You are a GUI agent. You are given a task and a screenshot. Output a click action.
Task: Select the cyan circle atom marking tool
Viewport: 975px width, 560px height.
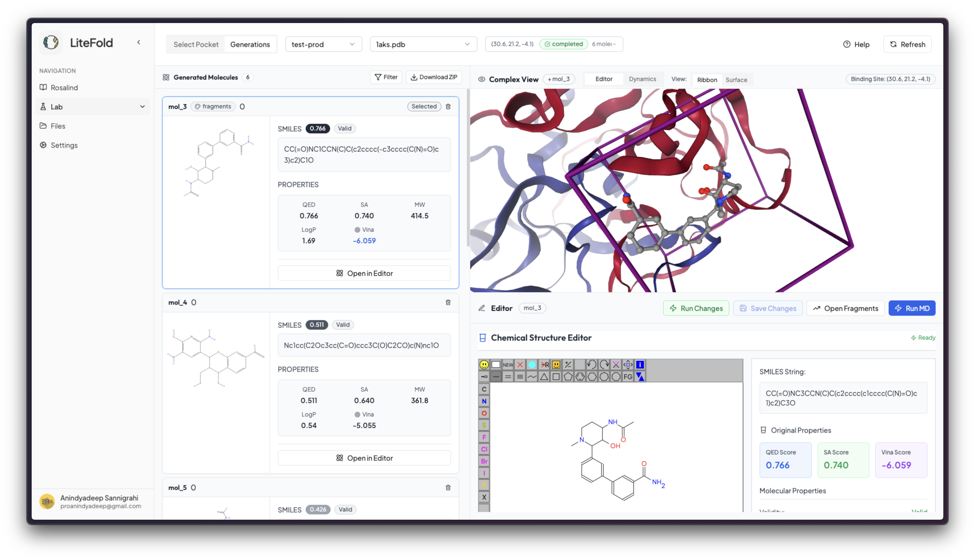point(532,365)
